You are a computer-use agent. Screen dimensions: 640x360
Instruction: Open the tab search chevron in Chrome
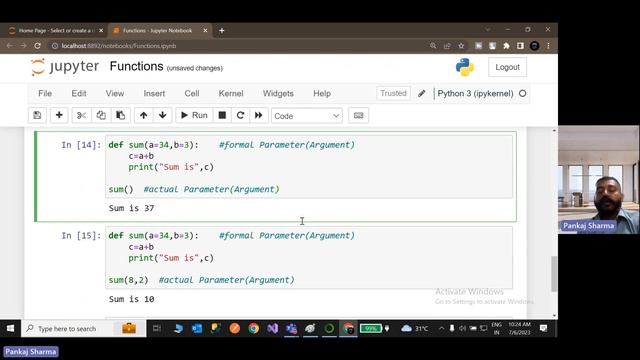coord(488,30)
